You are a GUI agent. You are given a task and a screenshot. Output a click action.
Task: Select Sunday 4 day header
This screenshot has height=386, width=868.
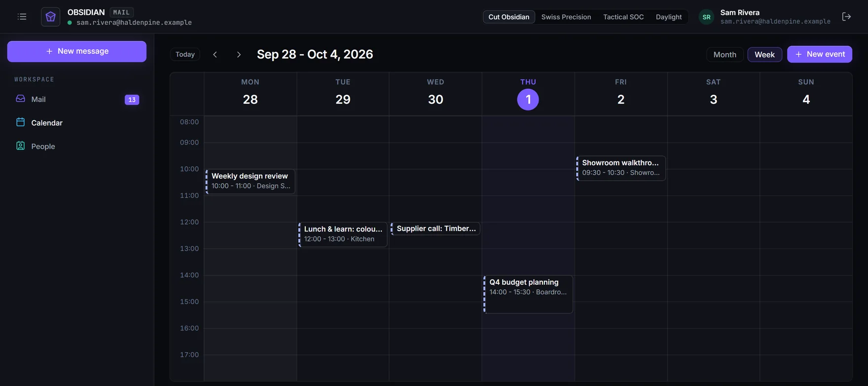[x=806, y=94]
